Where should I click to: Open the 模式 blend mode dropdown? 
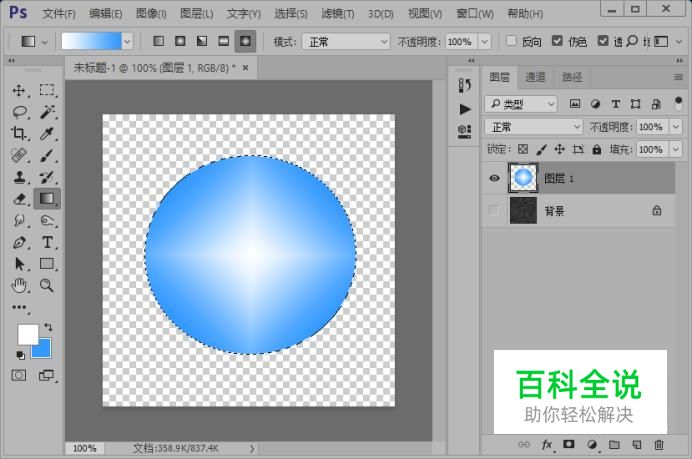pos(346,41)
